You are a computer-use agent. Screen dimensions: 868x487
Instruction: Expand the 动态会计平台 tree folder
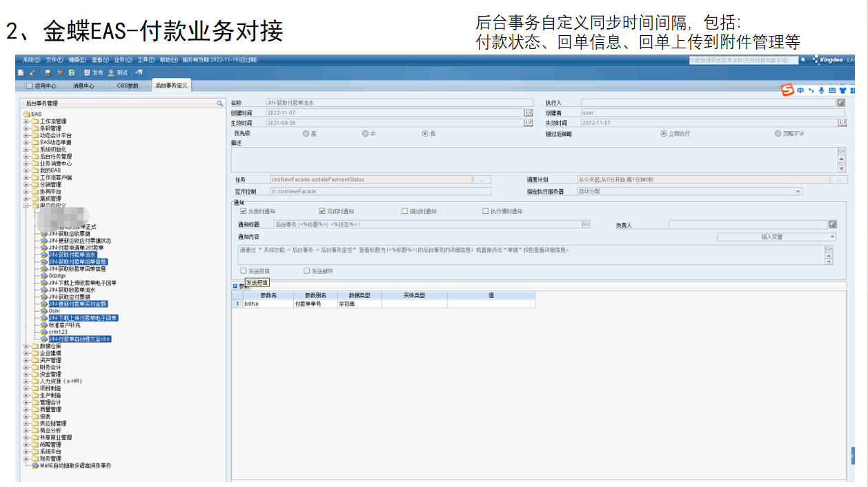pos(26,135)
